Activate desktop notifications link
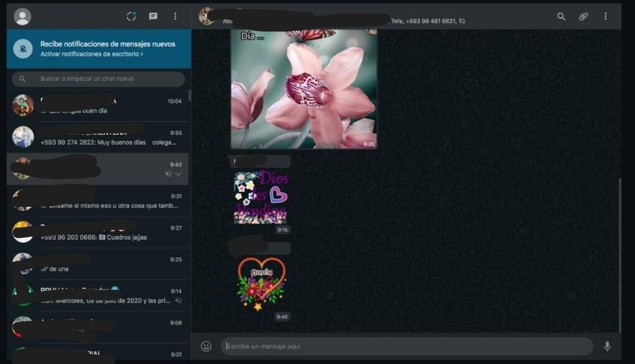635x364 pixels. click(x=91, y=55)
